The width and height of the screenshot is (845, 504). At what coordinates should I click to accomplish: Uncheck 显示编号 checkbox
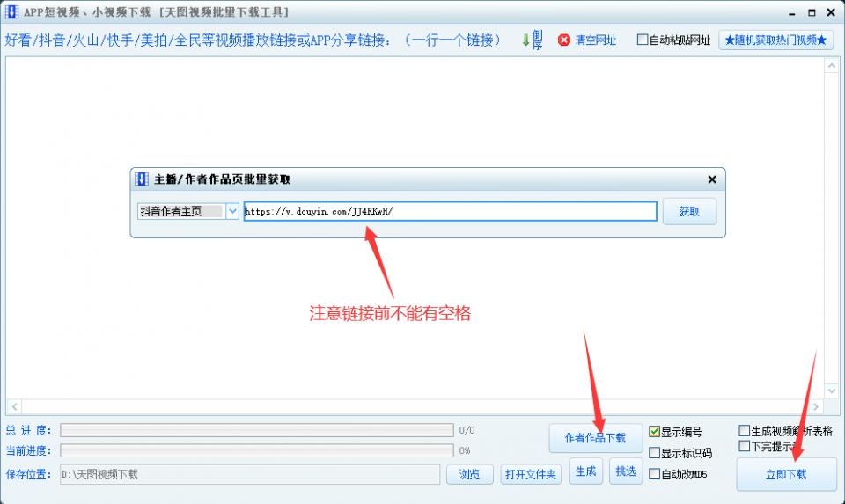point(654,431)
